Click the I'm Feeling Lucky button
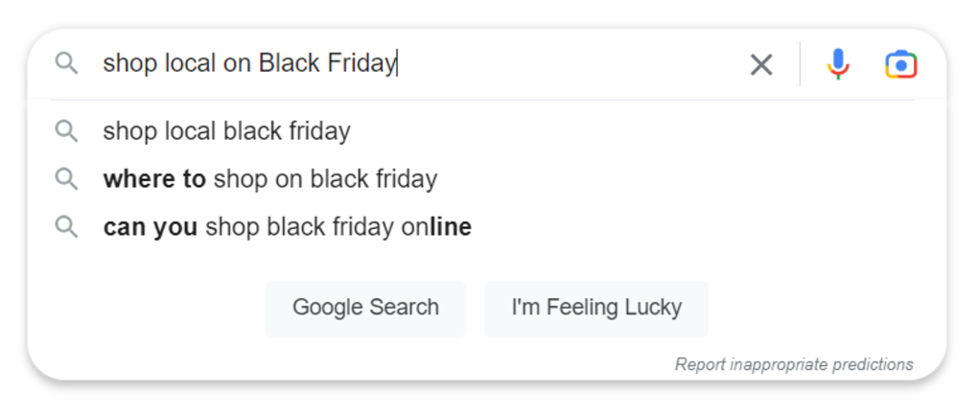 click(596, 308)
